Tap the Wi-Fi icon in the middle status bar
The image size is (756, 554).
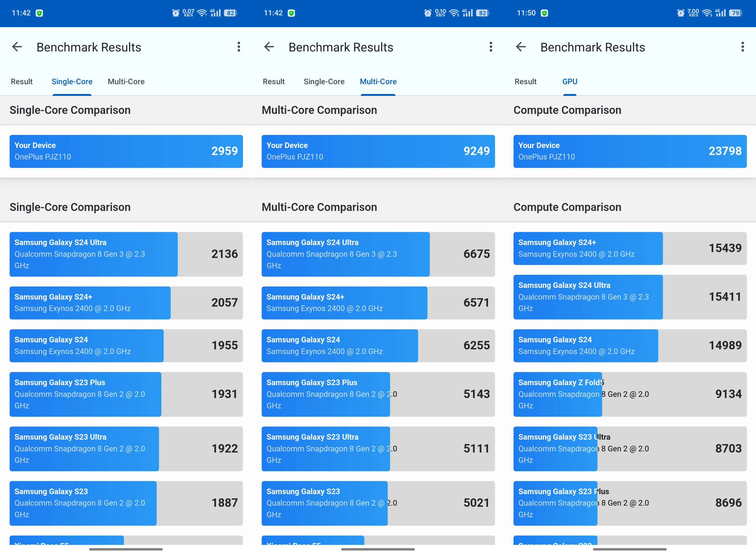[x=454, y=13]
